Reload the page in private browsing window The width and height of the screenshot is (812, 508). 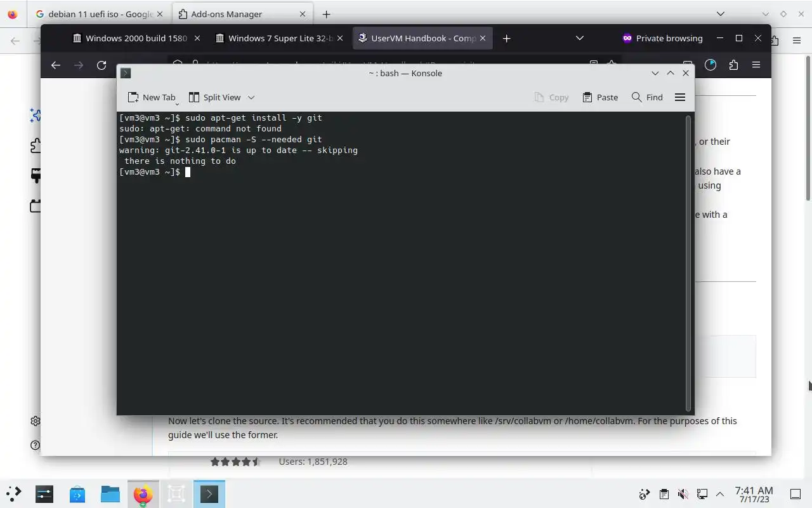coord(101,65)
